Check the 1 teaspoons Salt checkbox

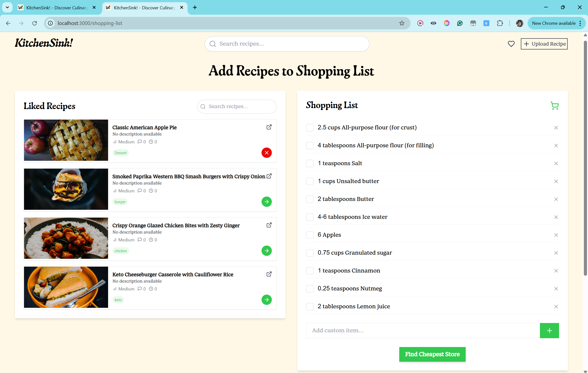point(310,163)
